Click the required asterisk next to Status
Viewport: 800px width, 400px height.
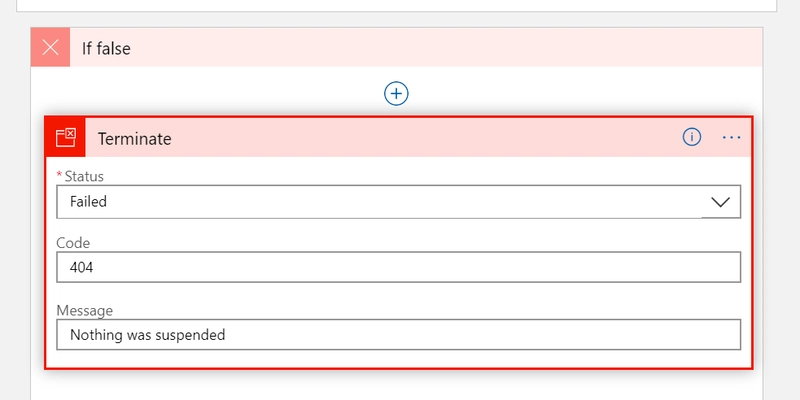[x=59, y=176]
